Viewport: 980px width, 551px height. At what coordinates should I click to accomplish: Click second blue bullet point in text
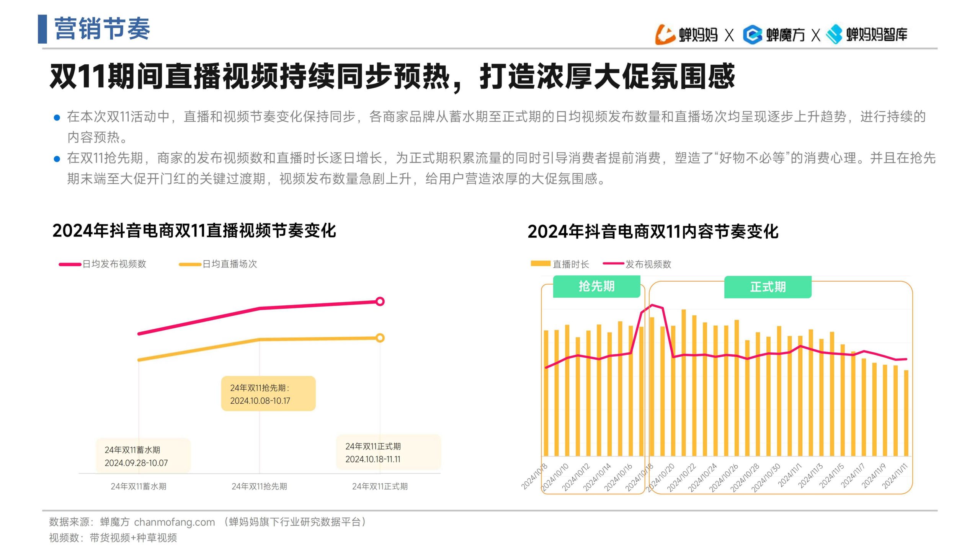click(57, 159)
